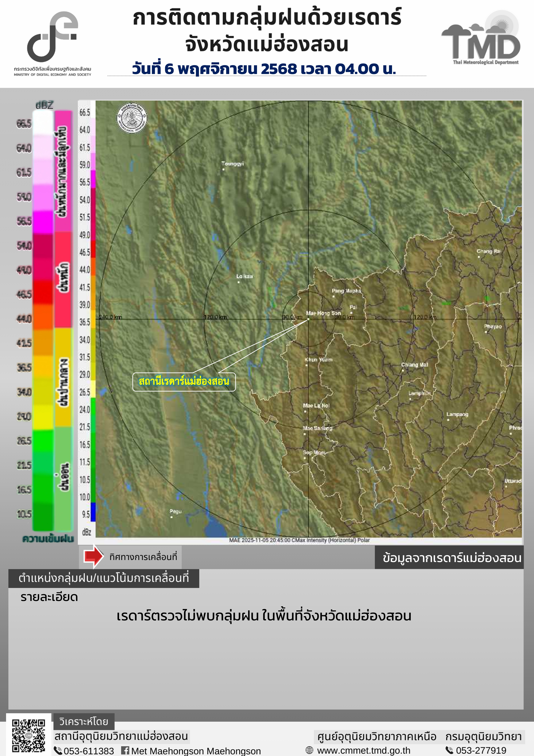Click the yellow Mae Hong Son radar station label
Viewport: 534px width, 756px height.
(184, 382)
